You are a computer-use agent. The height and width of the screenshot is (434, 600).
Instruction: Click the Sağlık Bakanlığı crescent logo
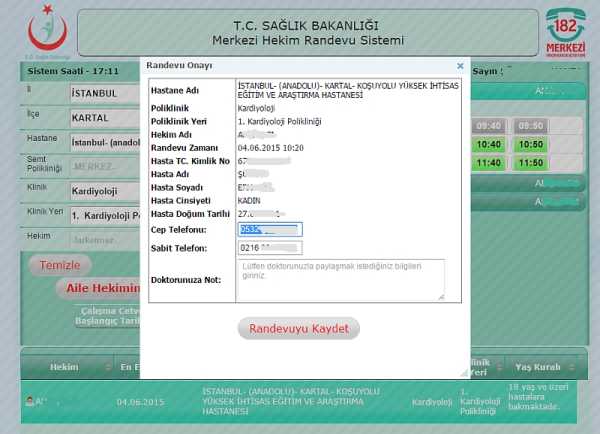pos(47,29)
